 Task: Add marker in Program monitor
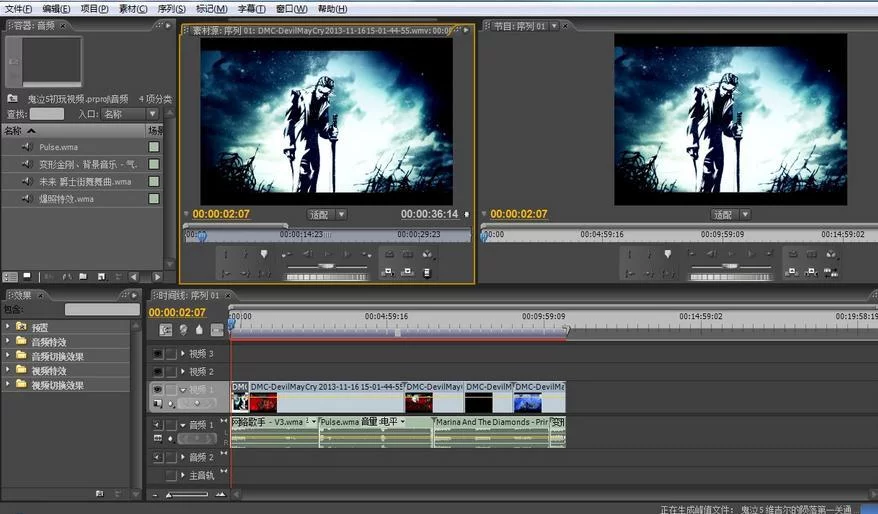tap(667, 255)
